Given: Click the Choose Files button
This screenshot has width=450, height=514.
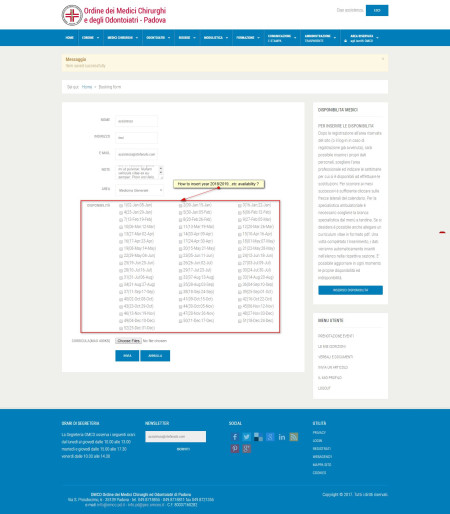Looking at the screenshot, I should click(x=128, y=341).
